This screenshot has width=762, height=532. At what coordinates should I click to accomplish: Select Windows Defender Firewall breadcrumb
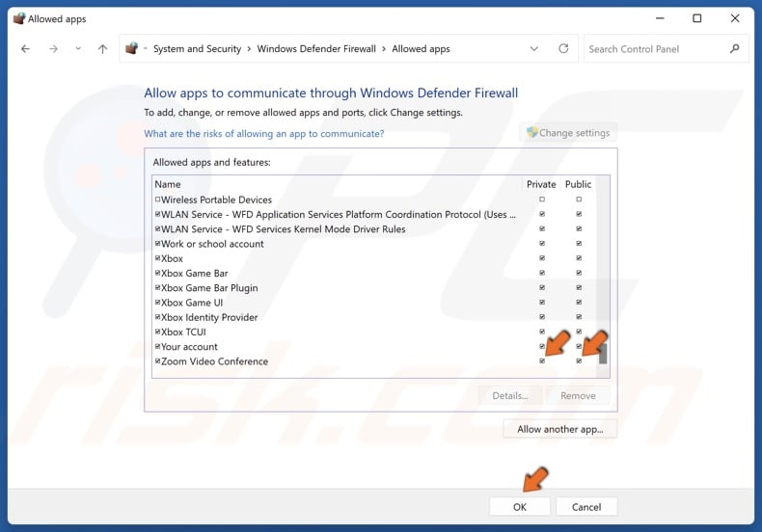point(316,49)
